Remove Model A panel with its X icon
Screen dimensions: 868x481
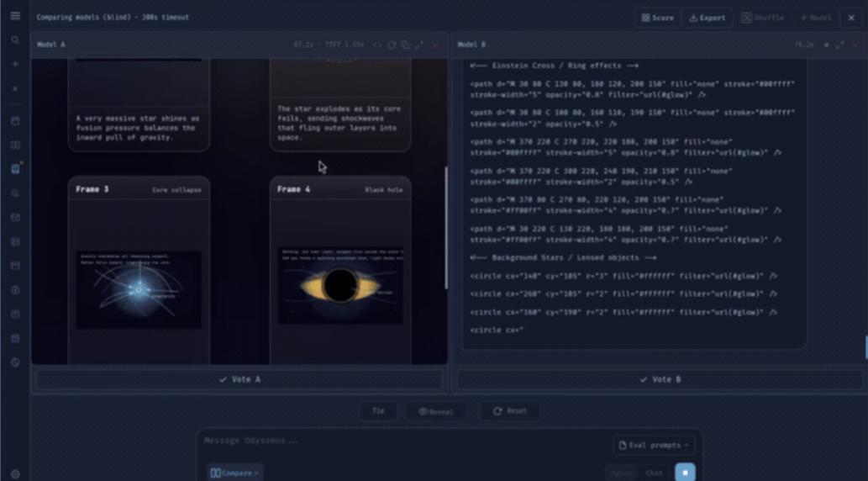[x=434, y=45]
